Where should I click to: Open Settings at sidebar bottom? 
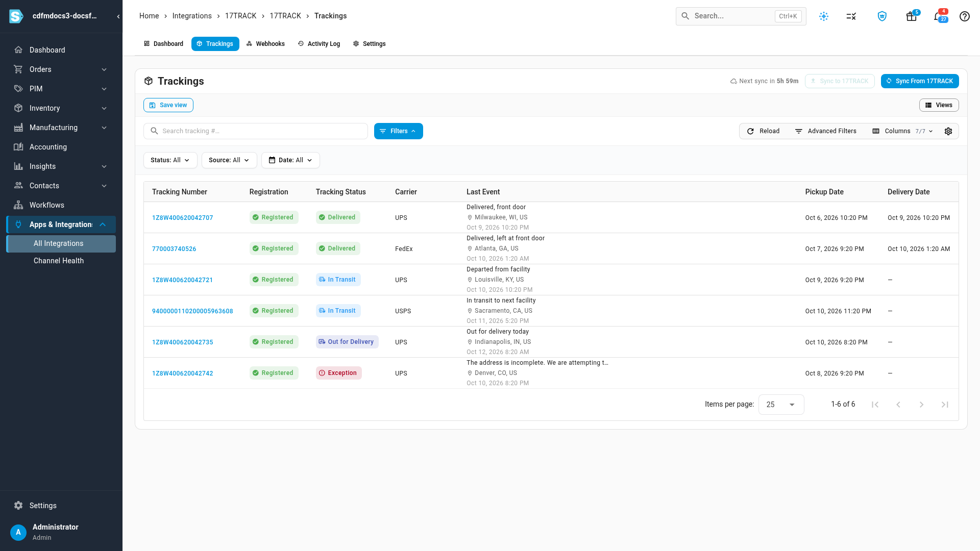pyautogui.click(x=61, y=506)
